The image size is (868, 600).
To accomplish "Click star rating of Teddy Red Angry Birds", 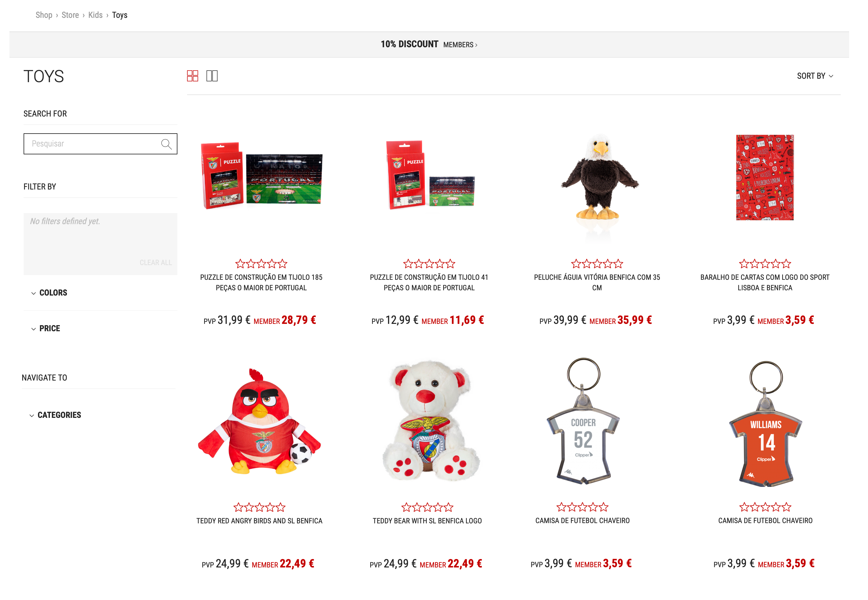I will pyautogui.click(x=259, y=508).
